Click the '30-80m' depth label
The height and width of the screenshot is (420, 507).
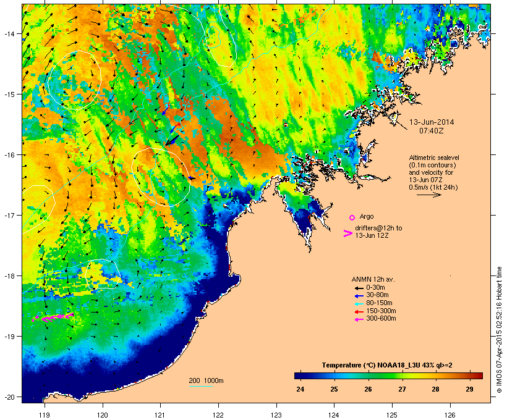(x=377, y=295)
